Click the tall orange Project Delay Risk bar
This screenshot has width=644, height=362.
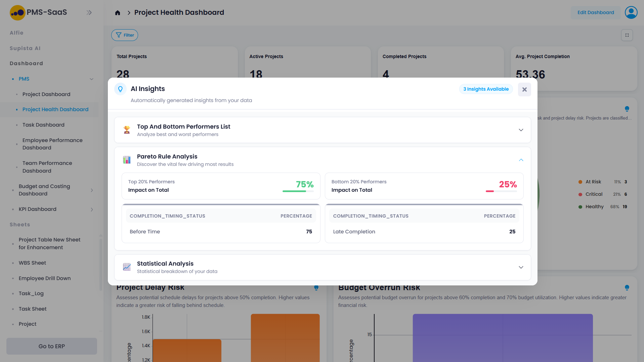pyautogui.click(x=285, y=338)
